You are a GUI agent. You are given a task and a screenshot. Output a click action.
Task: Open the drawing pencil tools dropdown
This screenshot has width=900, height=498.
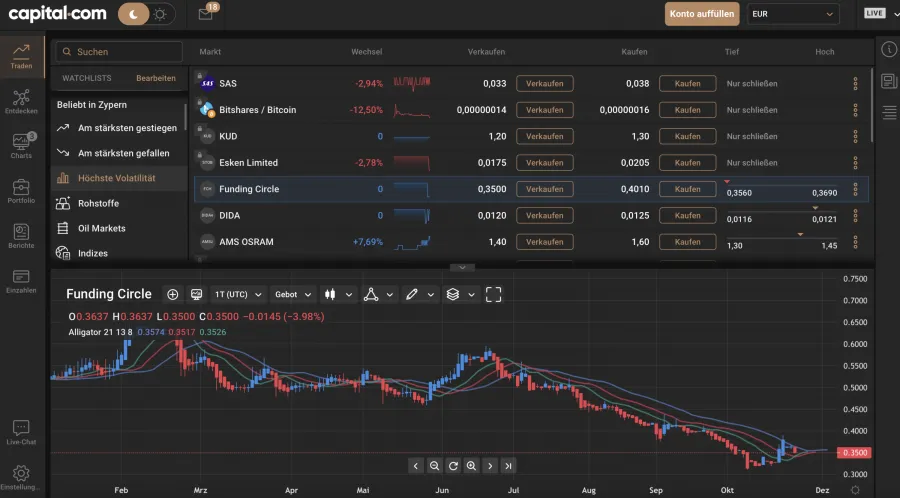coord(419,294)
